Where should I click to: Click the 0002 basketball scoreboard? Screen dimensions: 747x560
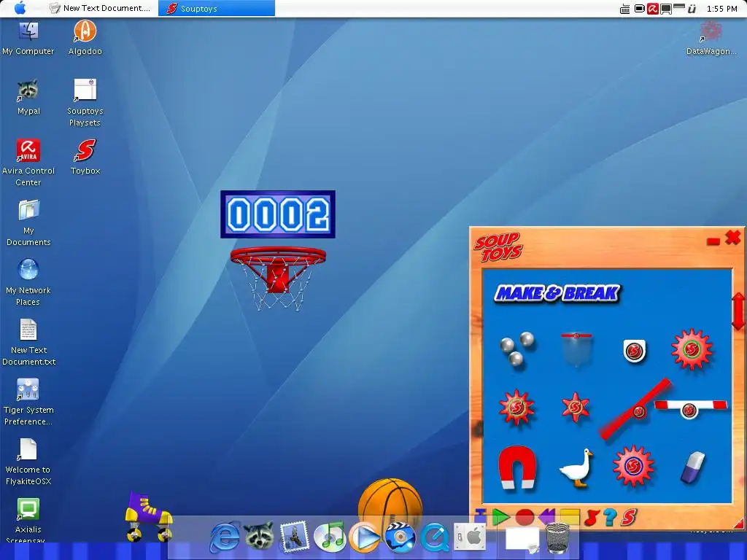click(x=278, y=214)
